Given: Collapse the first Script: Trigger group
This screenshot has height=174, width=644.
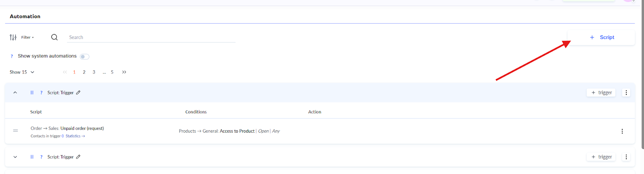Looking at the screenshot, I should (x=15, y=93).
